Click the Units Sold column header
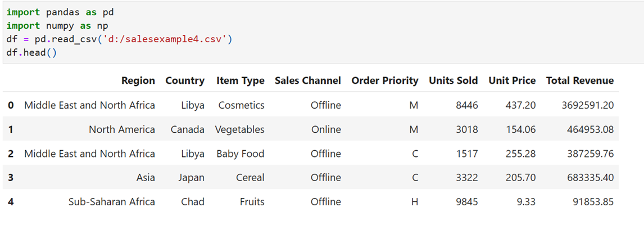This screenshot has width=644, height=225. [453, 80]
